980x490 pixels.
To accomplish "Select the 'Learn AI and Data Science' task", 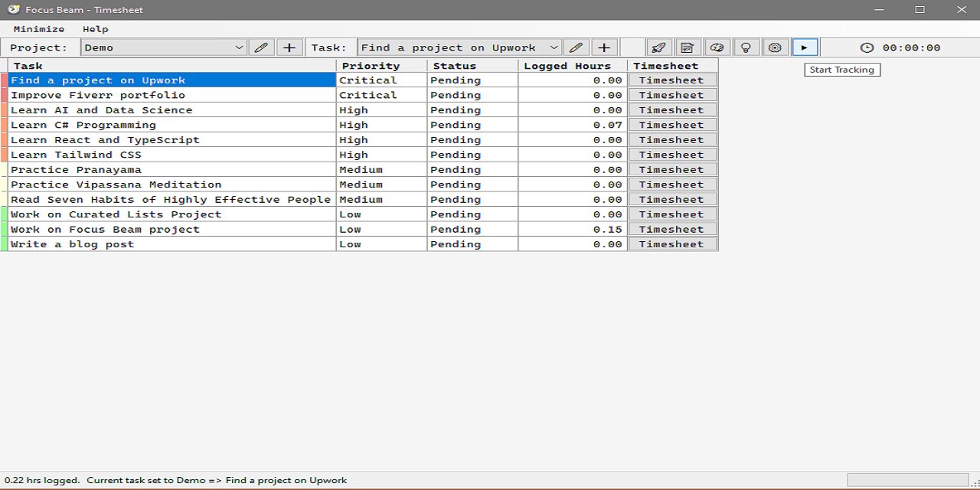I will [171, 110].
